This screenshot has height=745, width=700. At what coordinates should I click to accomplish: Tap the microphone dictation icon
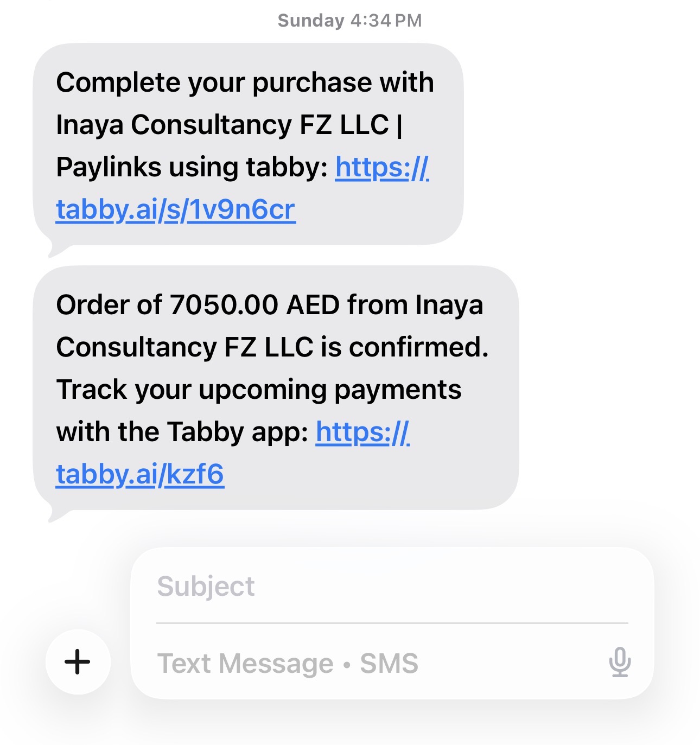[619, 662]
